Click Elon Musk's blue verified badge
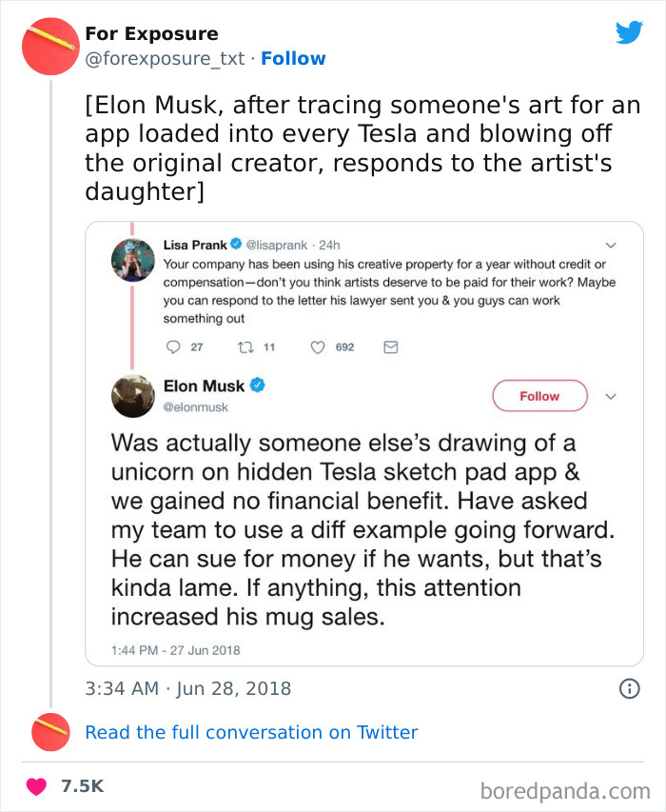 pyautogui.click(x=257, y=386)
